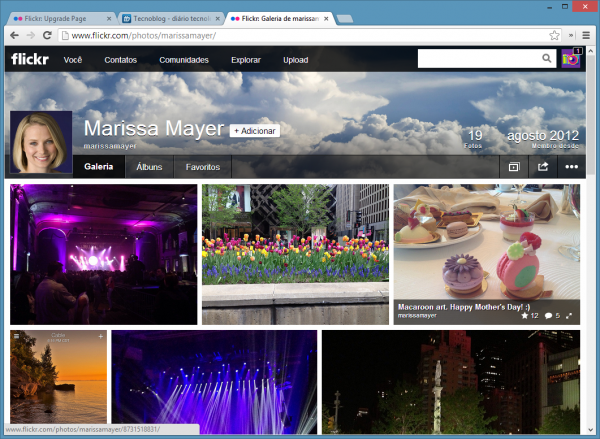600x439 pixels.
Task: Click the scrollbar down arrow
Action: (x=591, y=430)
